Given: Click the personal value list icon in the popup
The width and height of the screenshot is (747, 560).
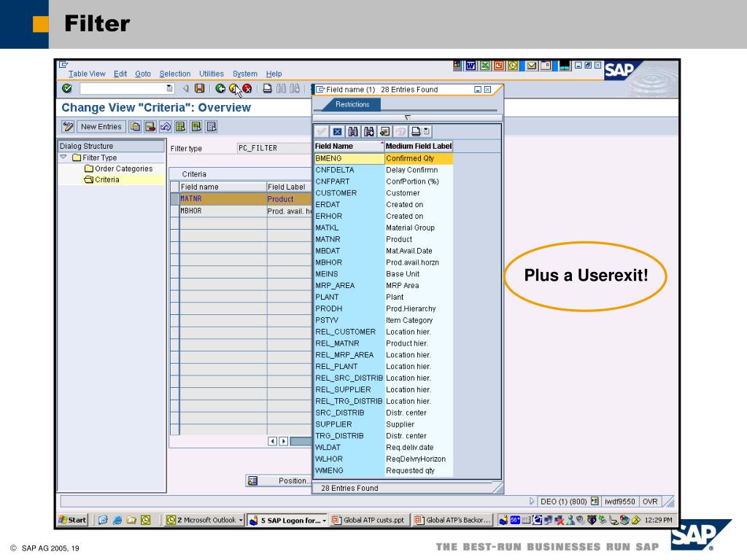Looking at the screenshot, I should click(385, 132).
